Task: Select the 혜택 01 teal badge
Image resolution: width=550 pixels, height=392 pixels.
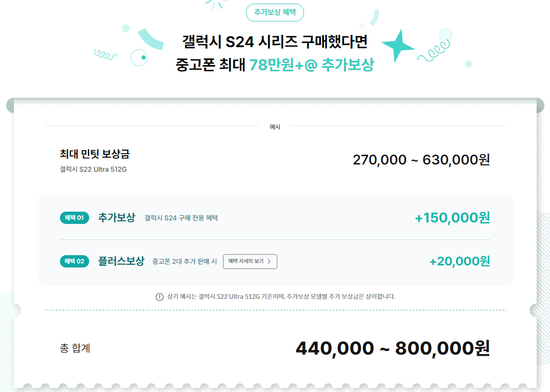Action: tap(74, 218)
